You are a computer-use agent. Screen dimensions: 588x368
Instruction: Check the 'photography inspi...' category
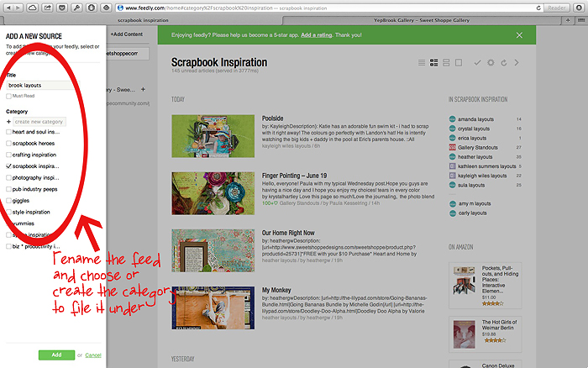coord(8,178)
